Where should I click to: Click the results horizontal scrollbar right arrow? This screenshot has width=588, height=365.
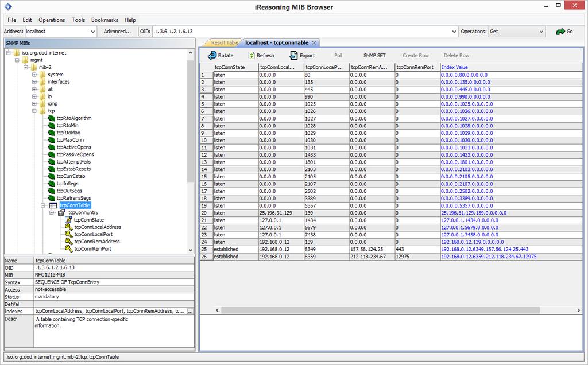[579, 310]
